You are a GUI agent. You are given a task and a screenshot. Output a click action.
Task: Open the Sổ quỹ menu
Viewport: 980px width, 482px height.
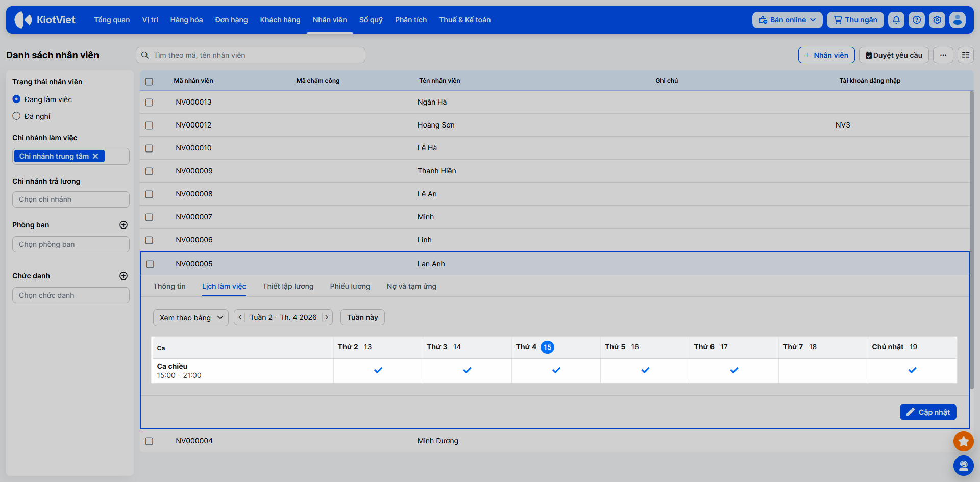[371, 20]
